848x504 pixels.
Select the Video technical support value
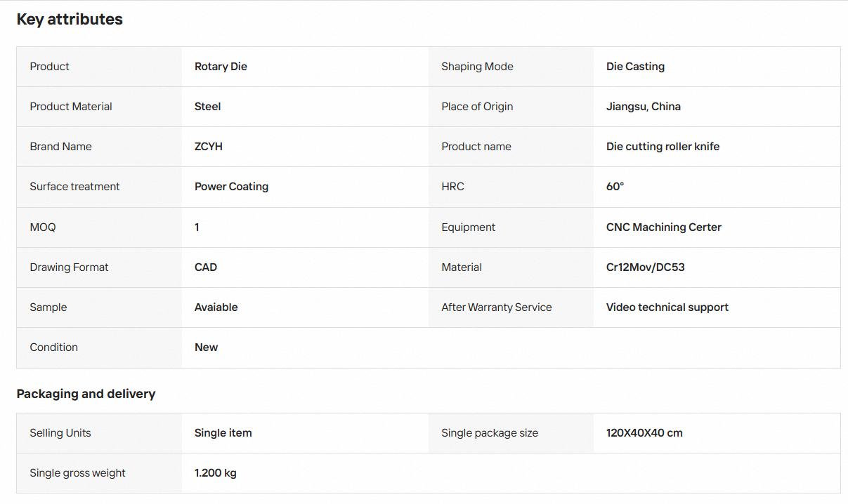[x=667, y=307]
